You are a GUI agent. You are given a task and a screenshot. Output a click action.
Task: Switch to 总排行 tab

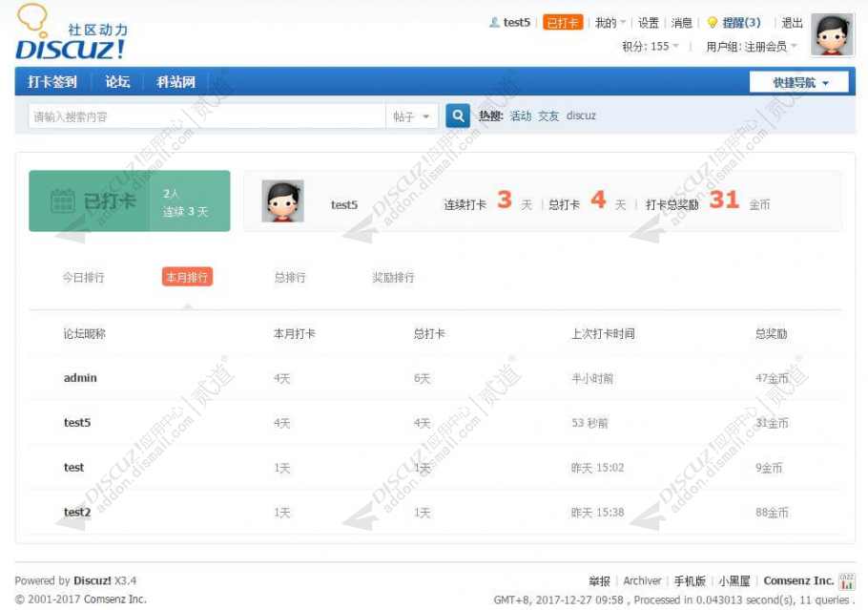(x=290, y=277)
